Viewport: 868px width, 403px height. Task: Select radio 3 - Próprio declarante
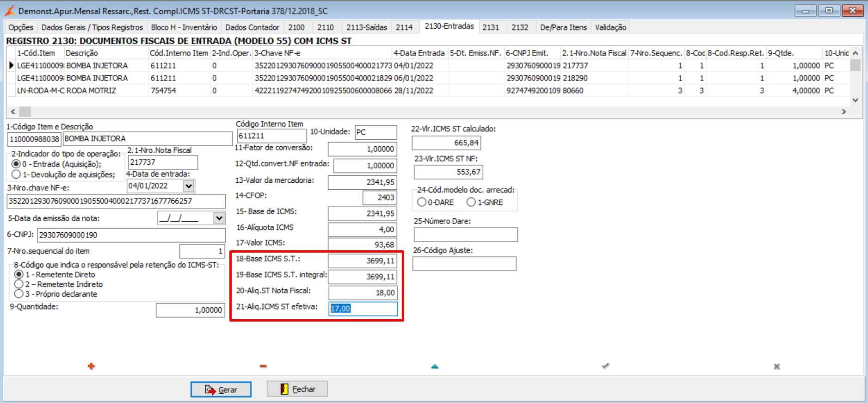19,294
